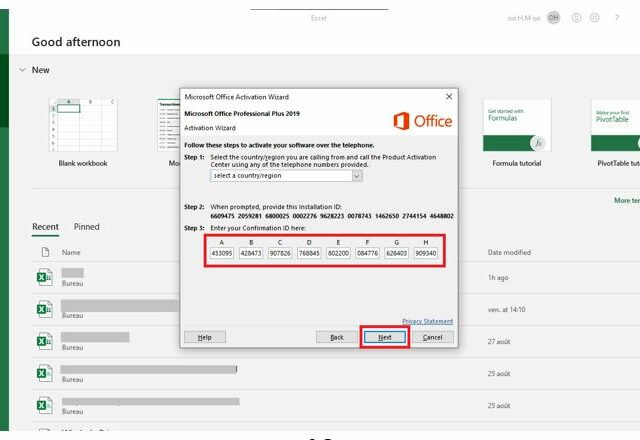
Task: Click Confirmation ID field A
Action: coord(222,253)
